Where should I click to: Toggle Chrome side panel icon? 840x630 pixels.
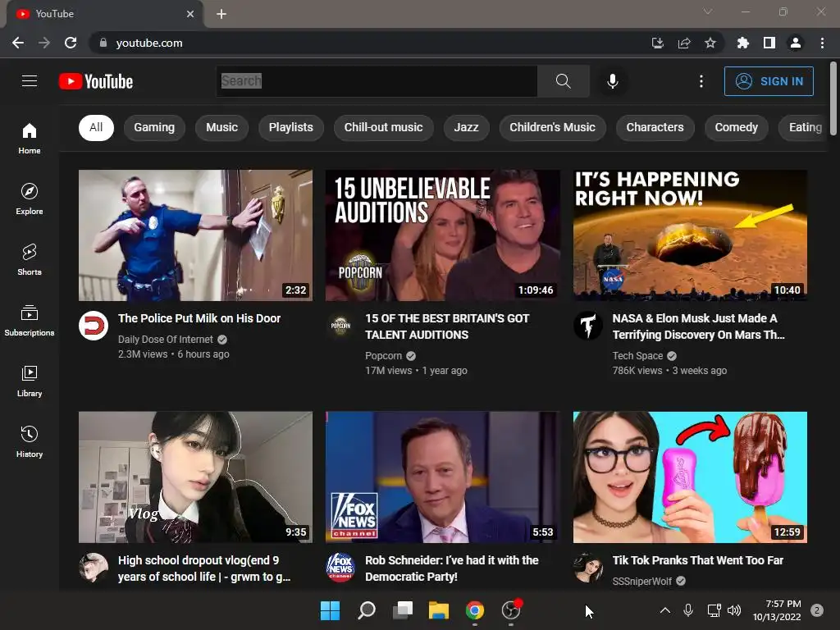click(x=769, y=43)
